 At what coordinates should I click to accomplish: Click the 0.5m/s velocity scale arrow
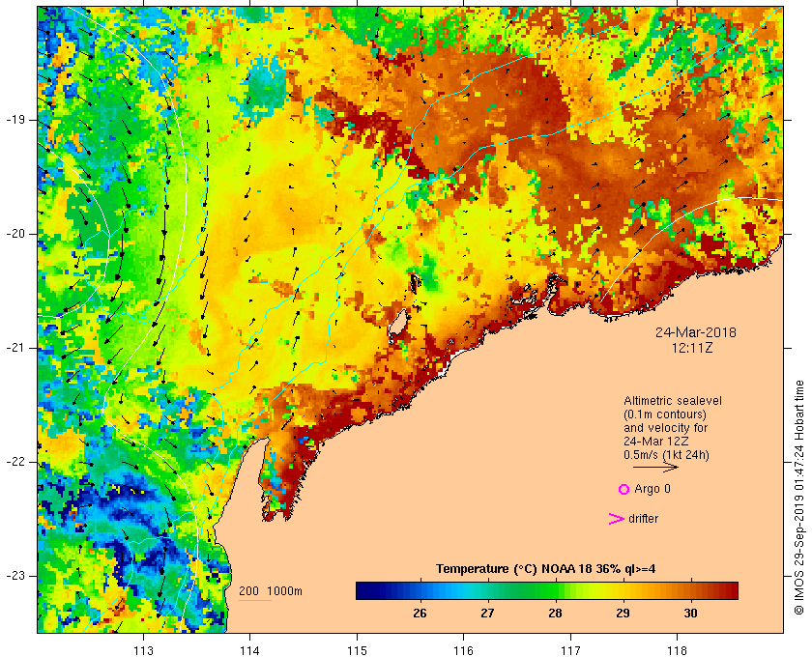coord(655,467)
